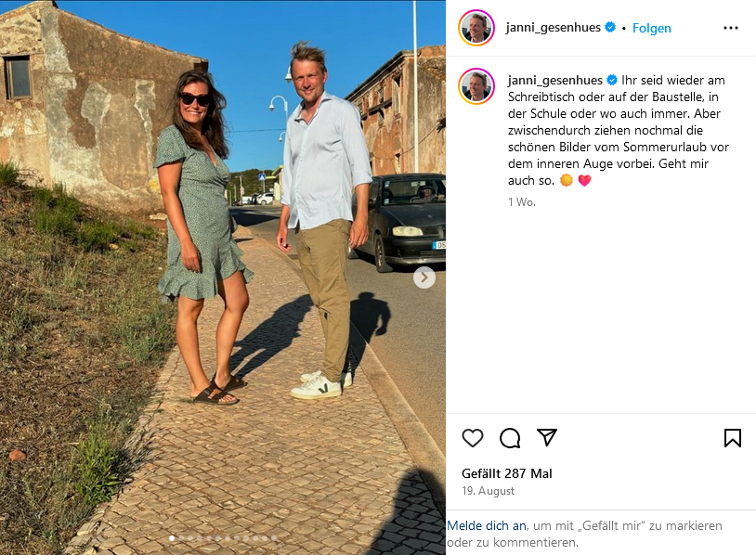Open the three-dot more options menu
Screen dimensions: 756x555
(x=730, y=28)
